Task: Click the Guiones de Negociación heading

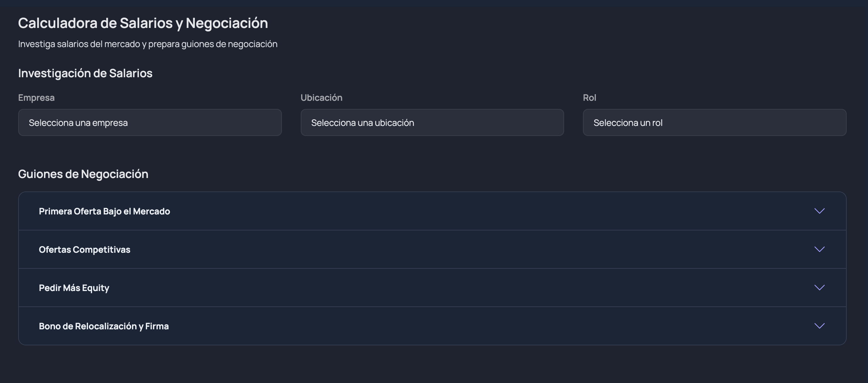Action: pyautogui.click(x=83, y=174)
